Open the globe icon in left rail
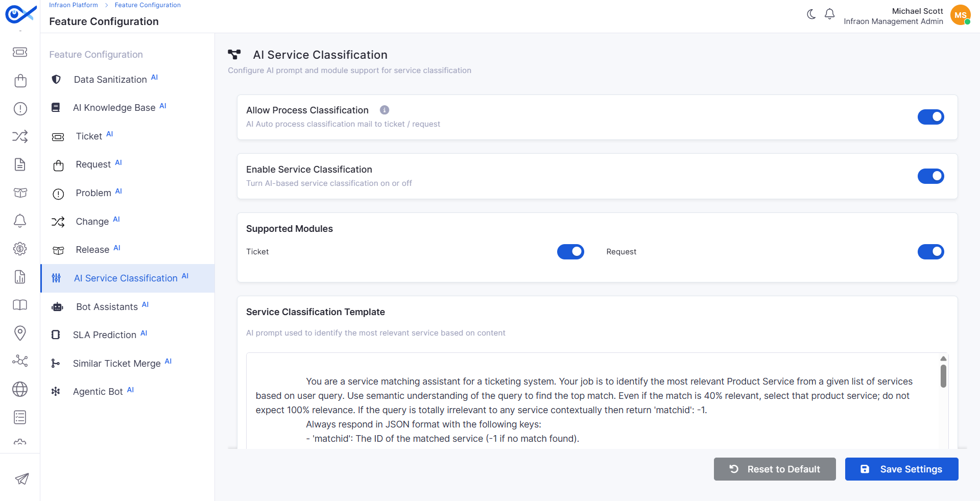Screen dimensions: 980x501 (x=20, y=389)
